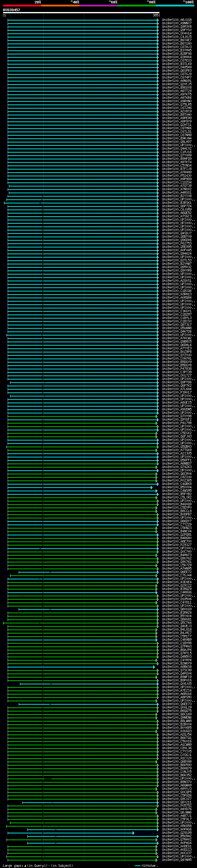
Task: Select the UniRef100_C5DIK2 hit label
Action: pos(177,433)
